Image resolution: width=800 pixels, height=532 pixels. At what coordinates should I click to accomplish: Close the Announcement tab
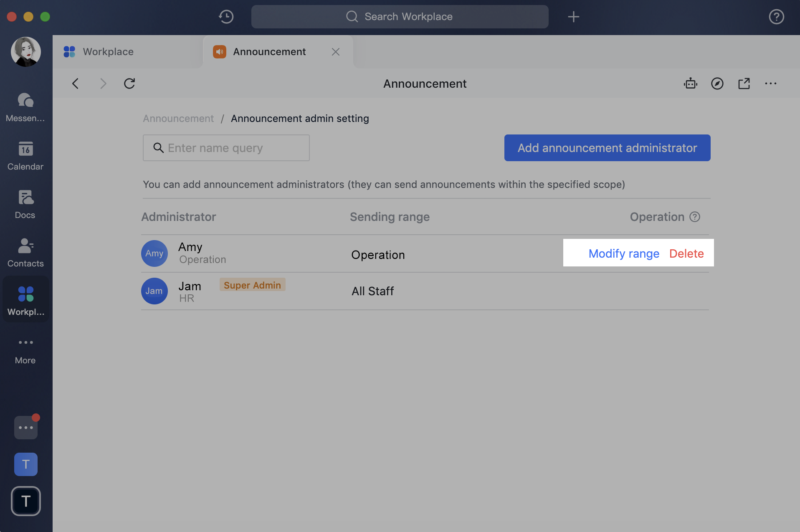[336, 52]
